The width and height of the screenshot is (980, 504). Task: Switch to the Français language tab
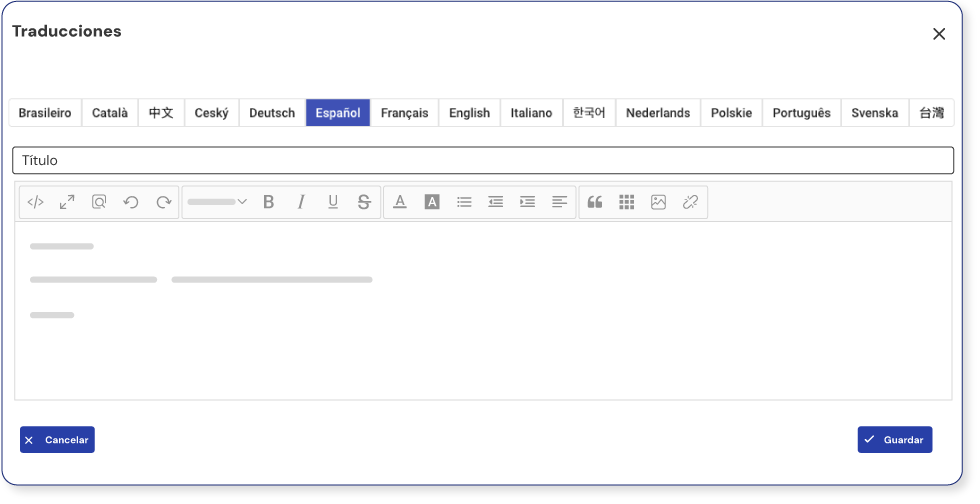point(404,113)
